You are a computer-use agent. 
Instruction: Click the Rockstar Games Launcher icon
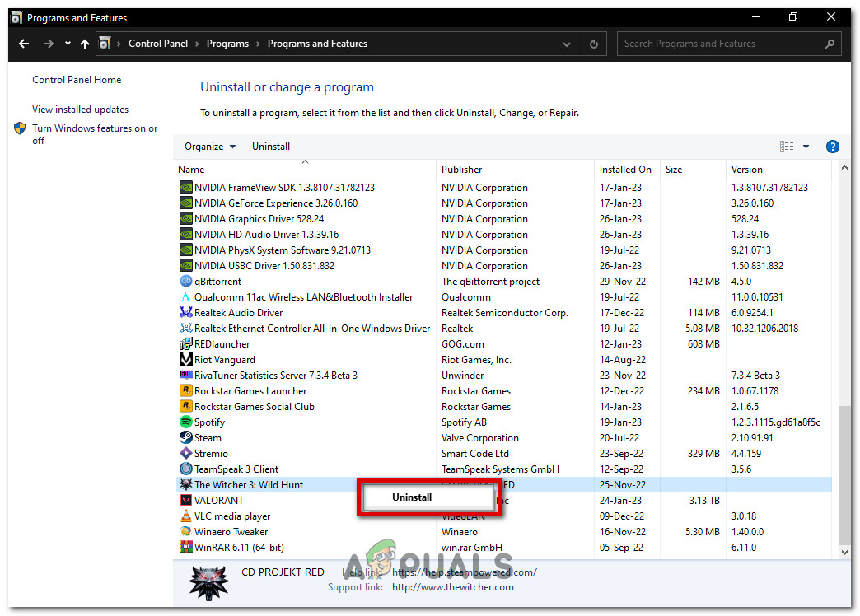click(x=186, y=390)
